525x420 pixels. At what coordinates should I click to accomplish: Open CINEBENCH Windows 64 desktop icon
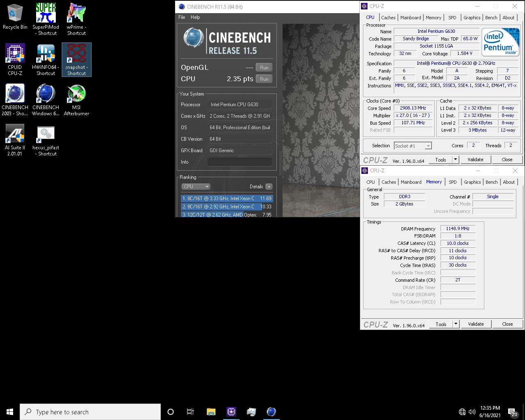pyautogui.click(x=46, y=100)
